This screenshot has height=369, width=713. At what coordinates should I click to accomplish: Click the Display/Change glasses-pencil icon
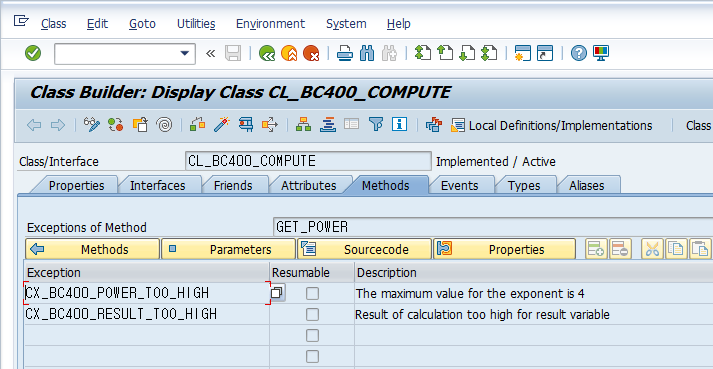click(x=92, y=125)
